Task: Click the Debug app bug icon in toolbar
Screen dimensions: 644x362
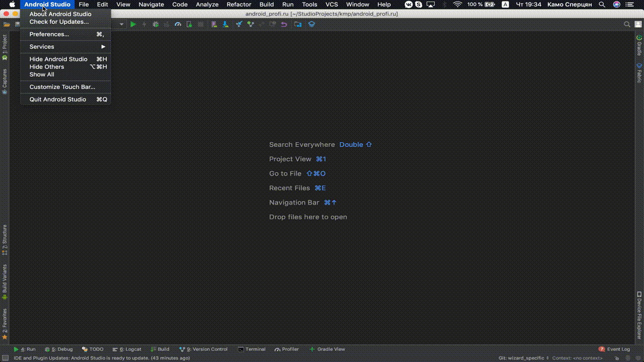Action: (x=155, y=24)
